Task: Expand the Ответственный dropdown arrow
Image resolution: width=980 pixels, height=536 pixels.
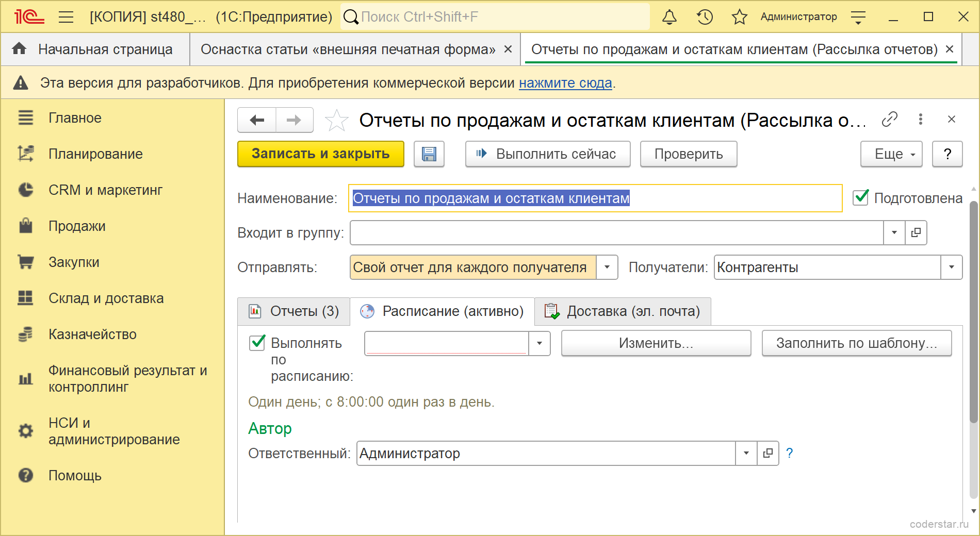Action: click(746, 453)
